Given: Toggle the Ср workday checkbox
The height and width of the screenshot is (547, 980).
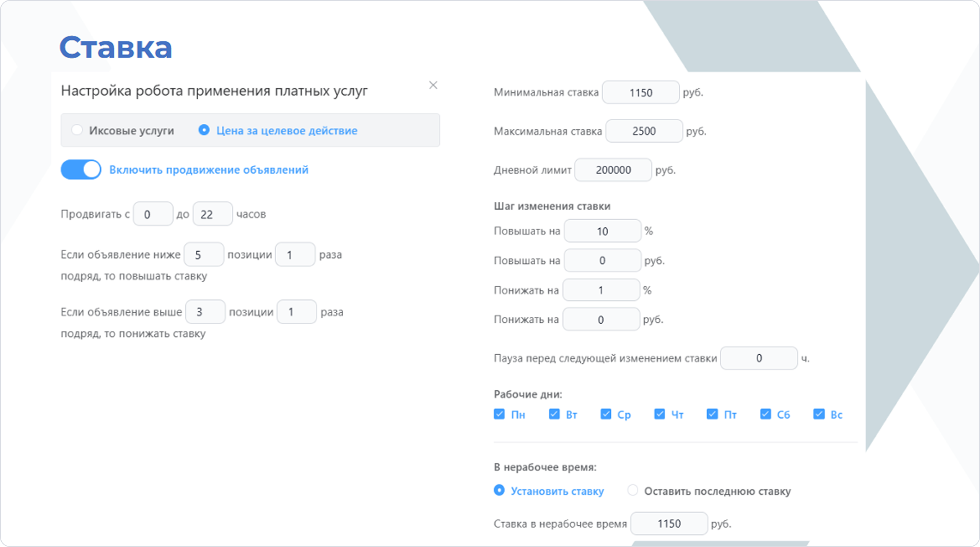Looking at the screenshot, I should (x=606, y=414).
